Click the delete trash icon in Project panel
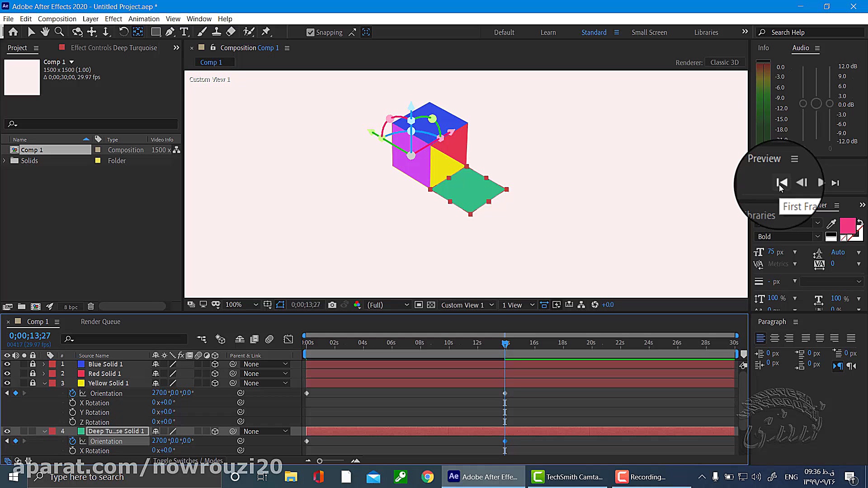Image resolution: width=868 pixels, height=488 pixels. tap(90, 307)
